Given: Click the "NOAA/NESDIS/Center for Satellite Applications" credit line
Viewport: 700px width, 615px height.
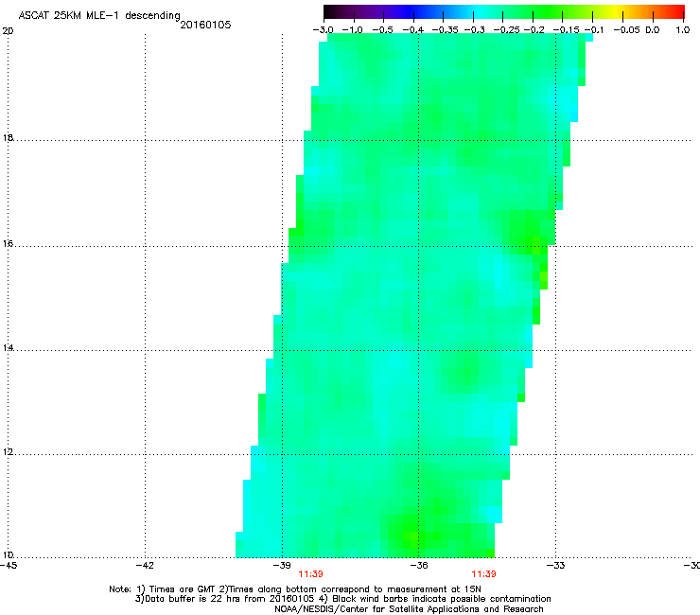Looking at the screenshot, I should (x=409, y=609).
